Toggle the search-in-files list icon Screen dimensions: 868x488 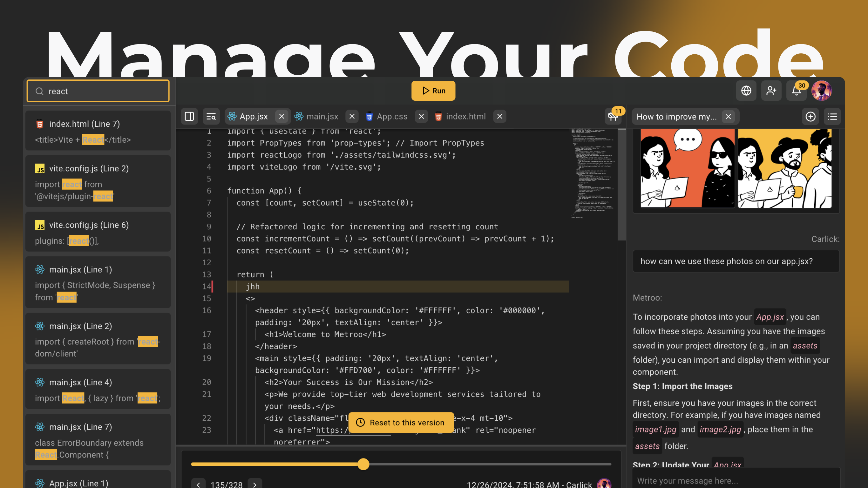tap(211, 117)
